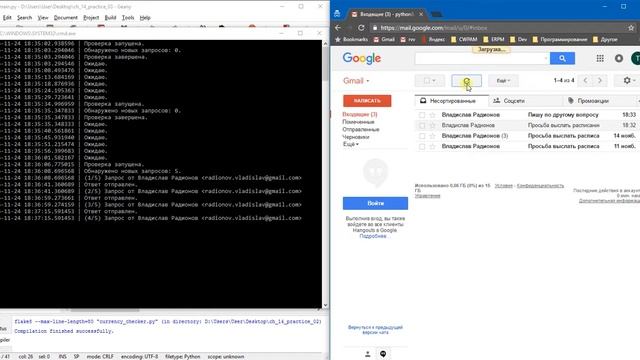Open the Программирование bookmark folder
Screen dimensions: 640x360
tap(560, 40)
